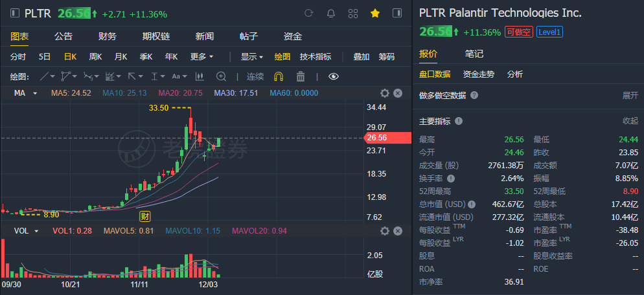Collapse 主要指标 with 收起
Screen dimensions: 644x295
(630, 121)
